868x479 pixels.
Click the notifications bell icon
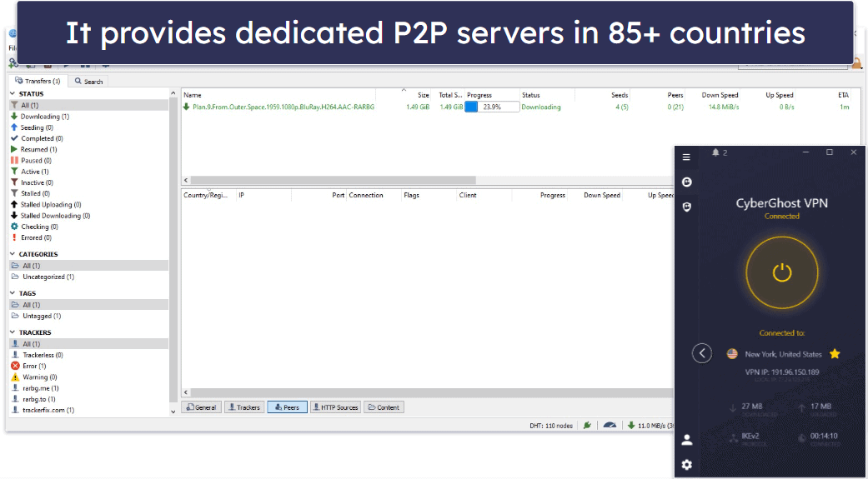(x=715, y=152)
